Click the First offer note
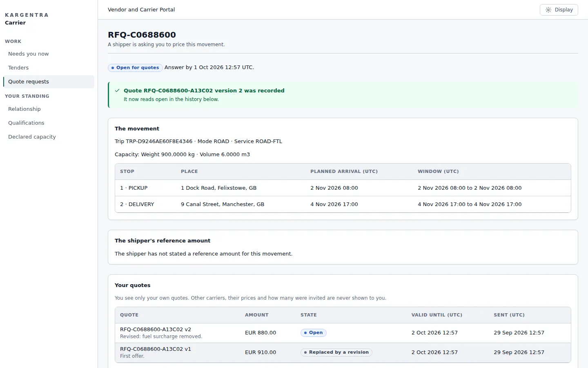 pyautogui.click(x=132, y=356)
